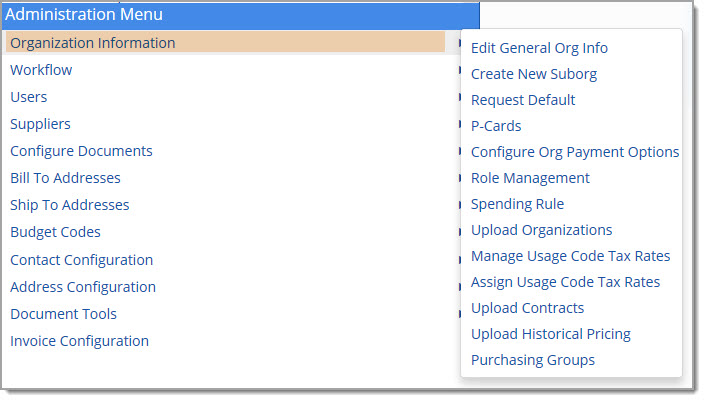Select Budget Codes from the menu
The image size is (704, 400).
pyautogui.click(x=55, y=232)
